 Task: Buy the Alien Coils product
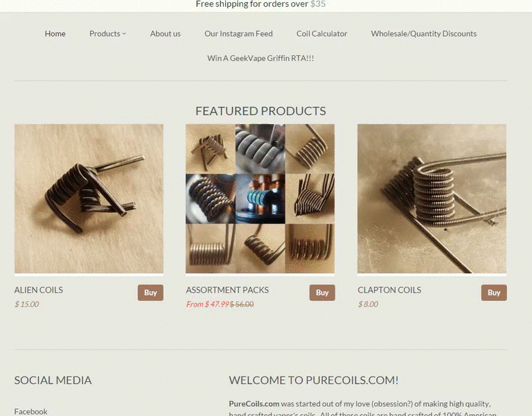pos(150,293)
